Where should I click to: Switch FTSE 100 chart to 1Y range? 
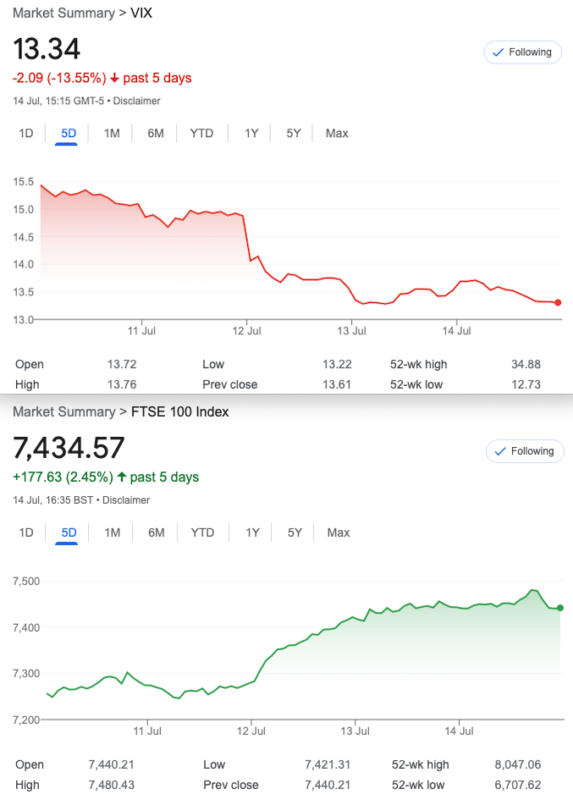pyautogui.click(x=253, y=533)
